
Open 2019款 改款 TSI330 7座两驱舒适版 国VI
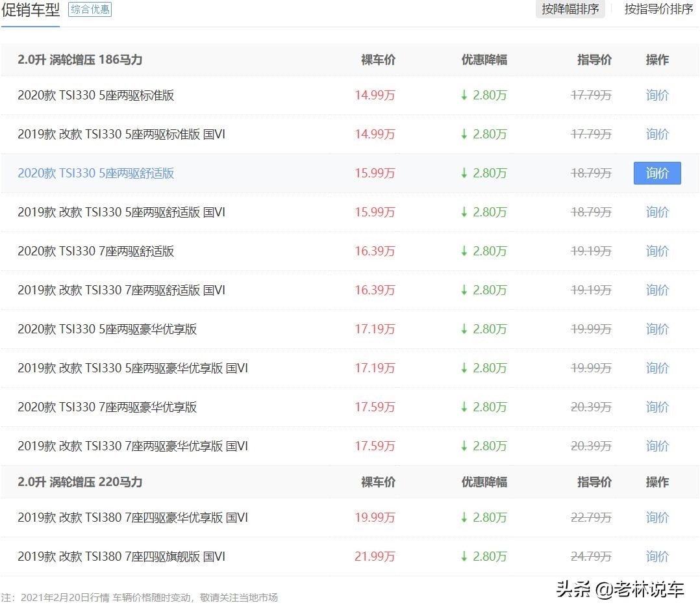121,290
